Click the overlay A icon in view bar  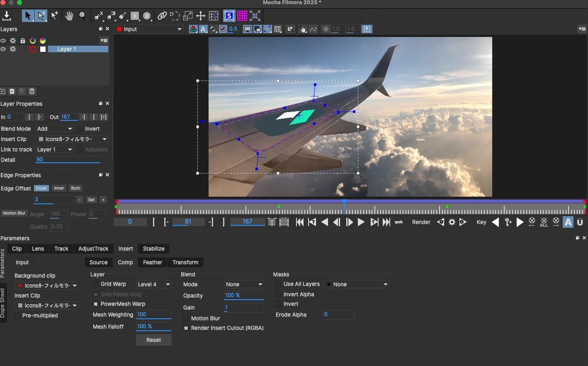(203, 29)
